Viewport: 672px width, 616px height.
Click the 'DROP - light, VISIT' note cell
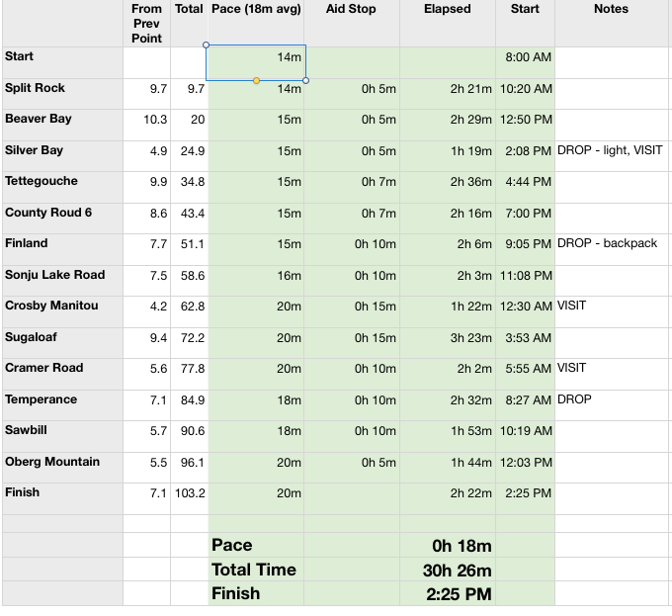coord(610,150)
